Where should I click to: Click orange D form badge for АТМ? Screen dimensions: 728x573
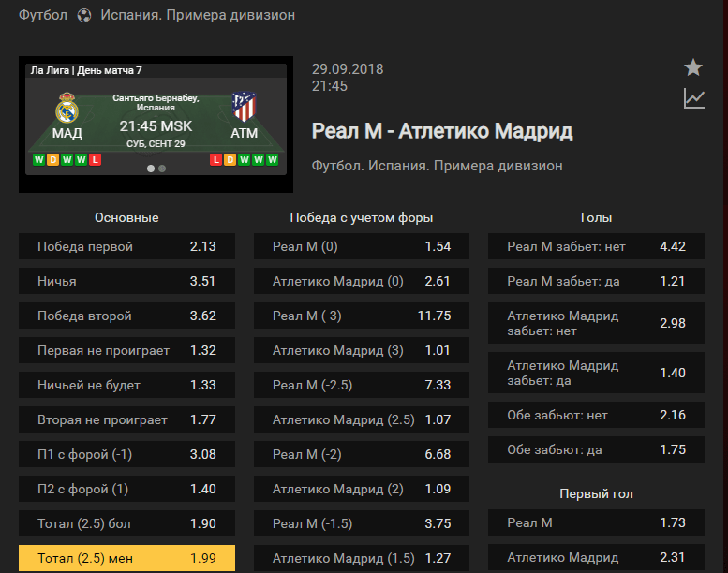click(x=230, y=160)
